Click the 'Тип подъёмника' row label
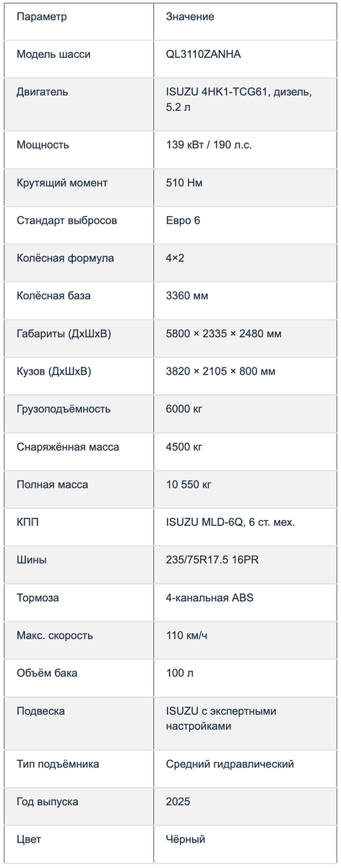This screenshot has height=868, width=341. [x=58, y=764]
